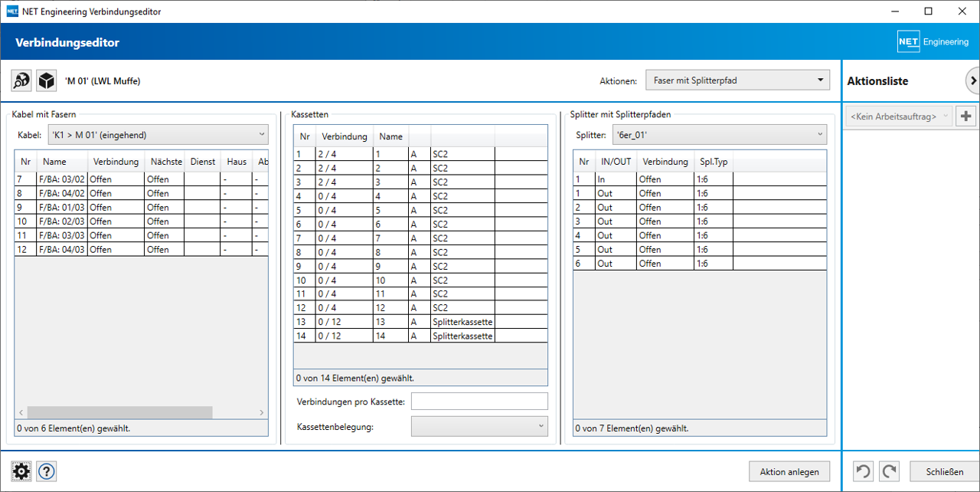Select cassette row 14 'Splitterkassette'

click(420, 336)
